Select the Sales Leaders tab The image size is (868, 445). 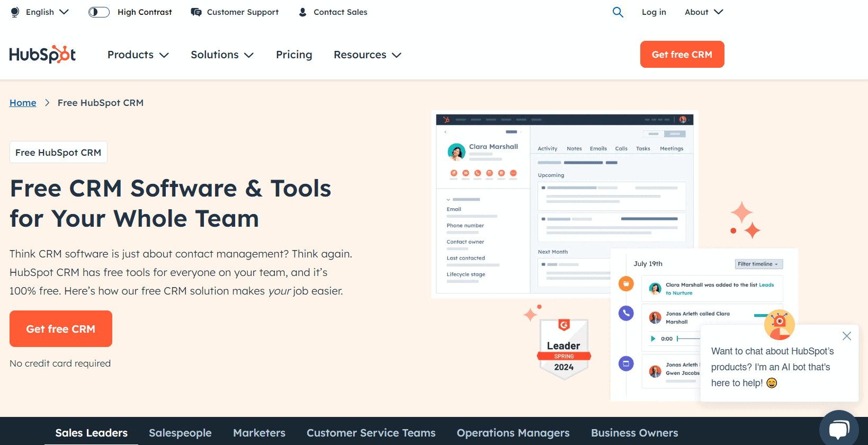click(x=91, y=433)
